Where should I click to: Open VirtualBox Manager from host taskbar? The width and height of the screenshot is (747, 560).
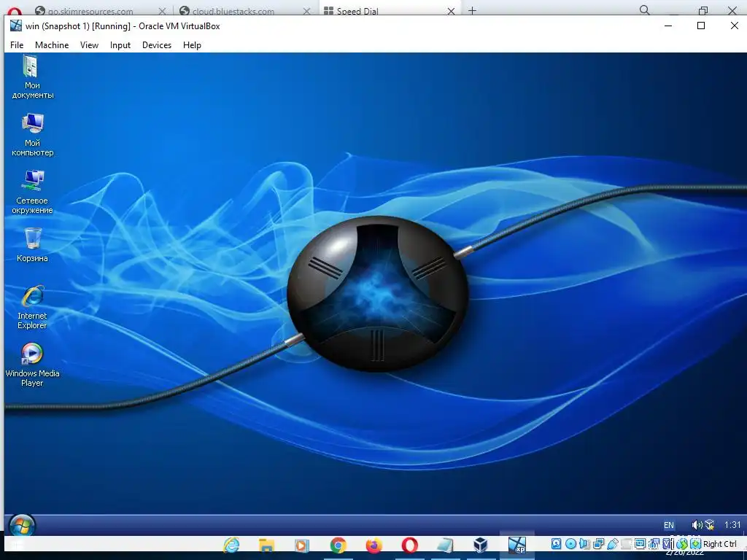coord(481,545)
